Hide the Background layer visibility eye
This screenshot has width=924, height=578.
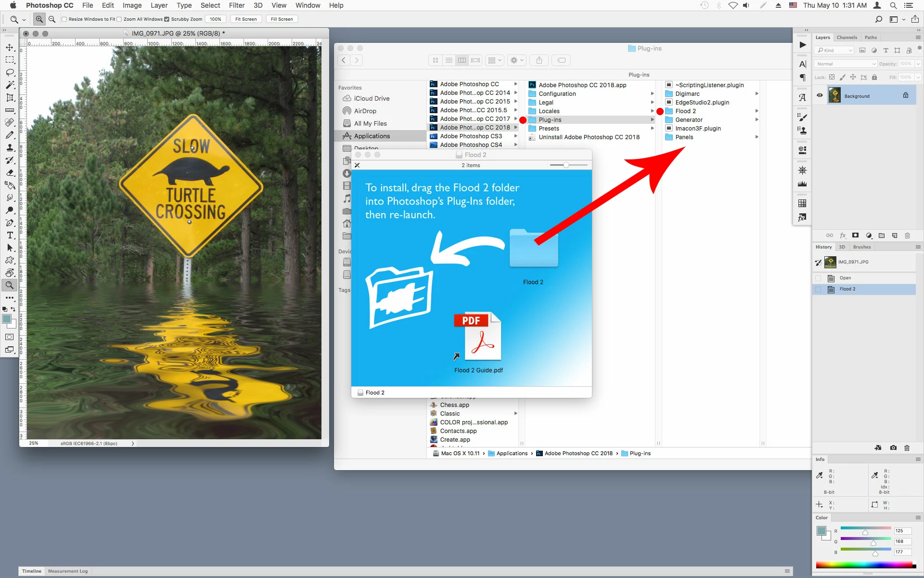[x=820, y=95]
